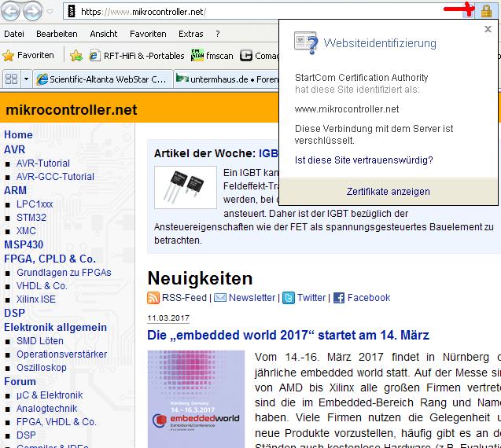Open the Ansicht menu
Viewport: 501px width, 448px height.
pos(104,34)
